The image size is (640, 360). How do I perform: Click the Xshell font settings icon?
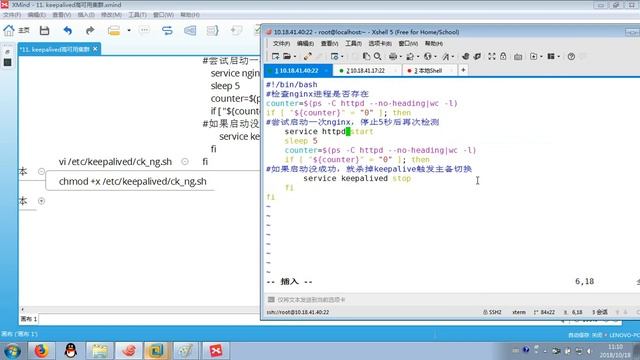coord(445,56)
